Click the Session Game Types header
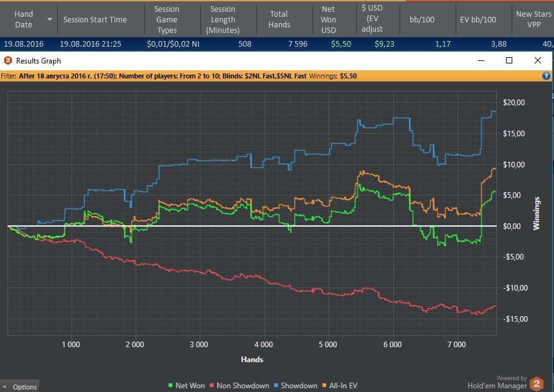Image resolution: width=554 pixels, height=392 pixels. click(167, 20)
